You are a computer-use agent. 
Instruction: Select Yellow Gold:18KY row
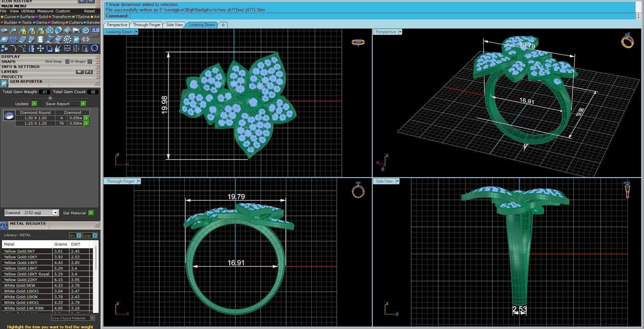(47, 268)
